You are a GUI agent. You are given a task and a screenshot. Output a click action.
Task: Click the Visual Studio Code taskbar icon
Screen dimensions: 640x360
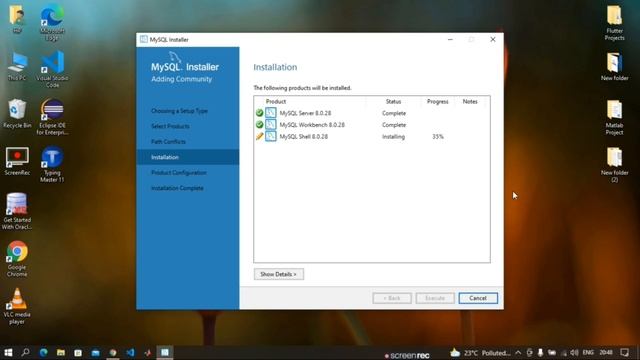(x=130, y=353)
